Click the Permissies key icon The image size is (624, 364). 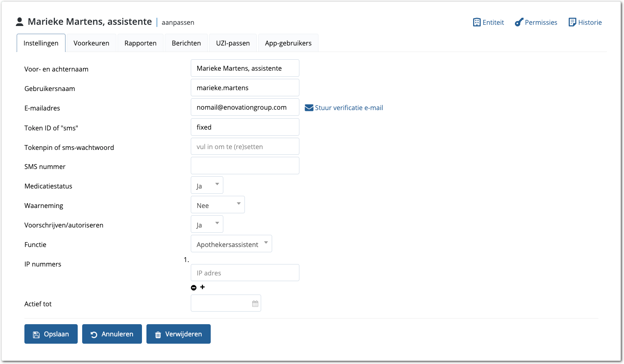519,22
